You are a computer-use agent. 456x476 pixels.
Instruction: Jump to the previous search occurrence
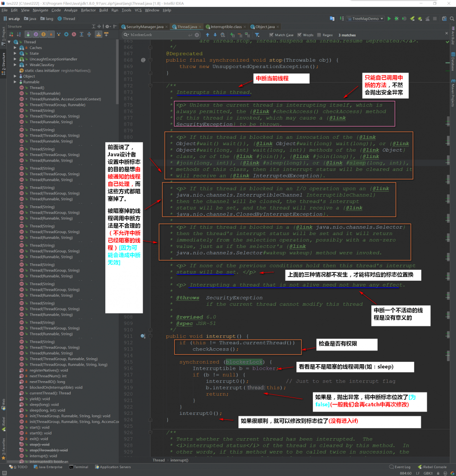pyautogui.click(x=207, y=35)
